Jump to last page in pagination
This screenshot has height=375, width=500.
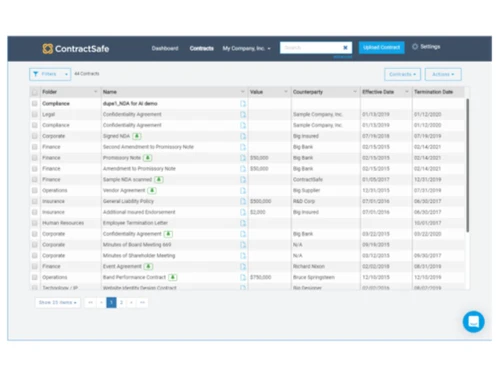(142, 302)
